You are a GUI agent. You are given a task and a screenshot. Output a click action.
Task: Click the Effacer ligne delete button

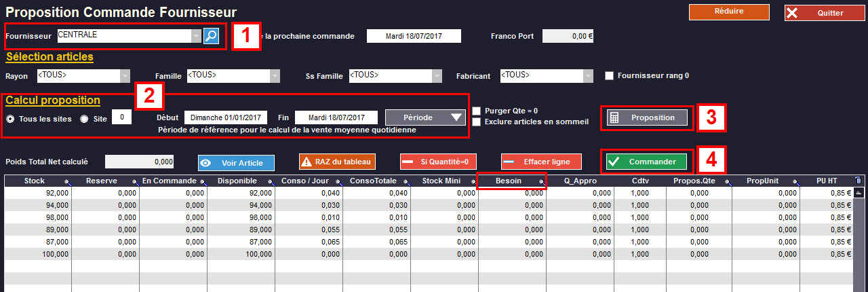coord(541,162)
